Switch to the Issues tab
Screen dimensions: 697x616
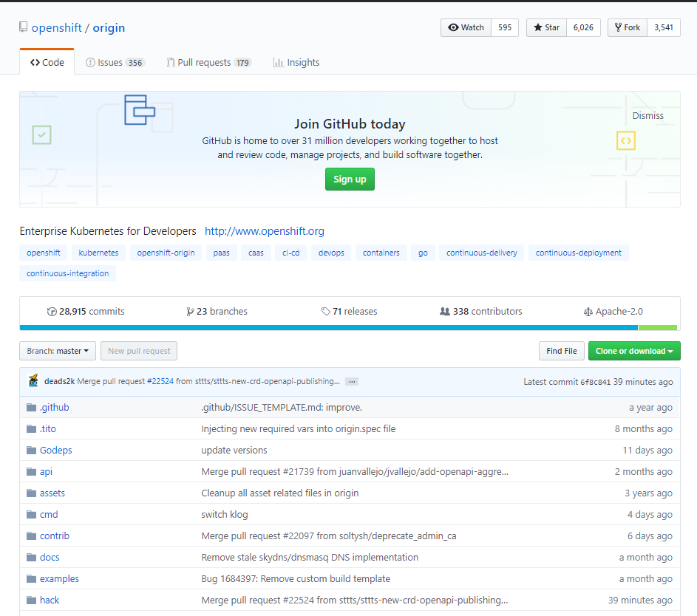115,63
